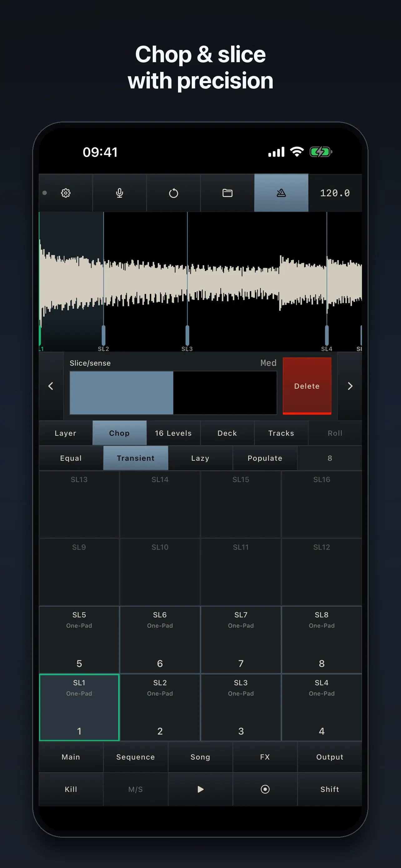Trigger pad SL3 number 3
The image size is (401, 868).
241,707
